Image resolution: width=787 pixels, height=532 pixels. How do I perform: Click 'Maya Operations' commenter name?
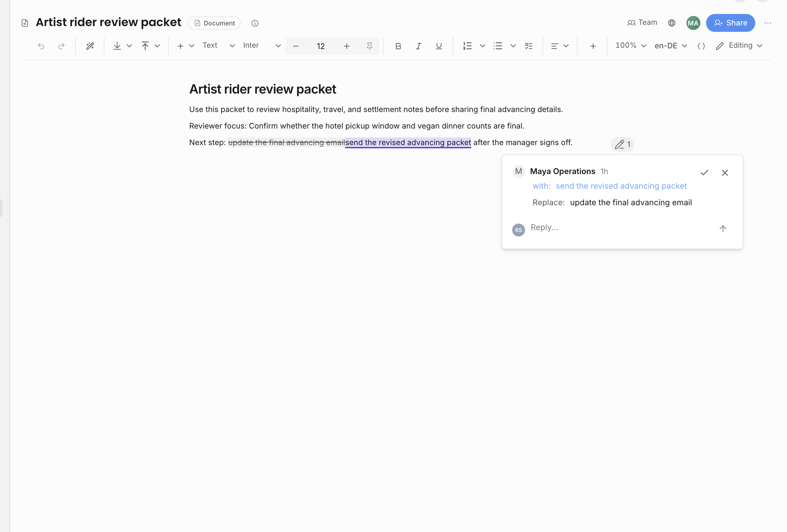[x=563, y=171]
